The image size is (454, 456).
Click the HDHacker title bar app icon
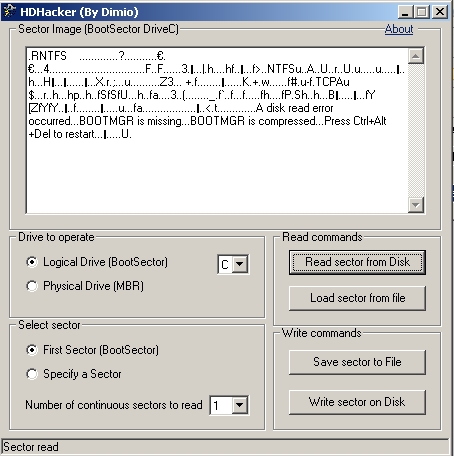[9, 12]
